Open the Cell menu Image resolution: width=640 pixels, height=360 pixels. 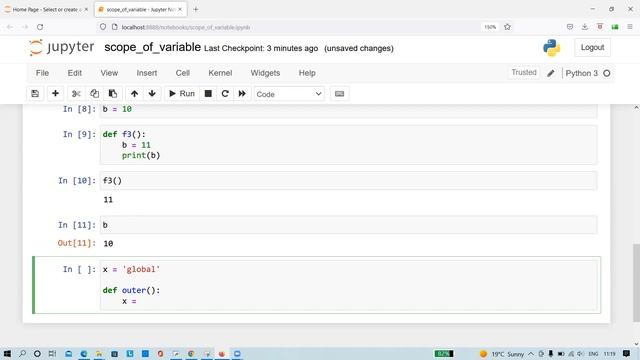[182, 73]
